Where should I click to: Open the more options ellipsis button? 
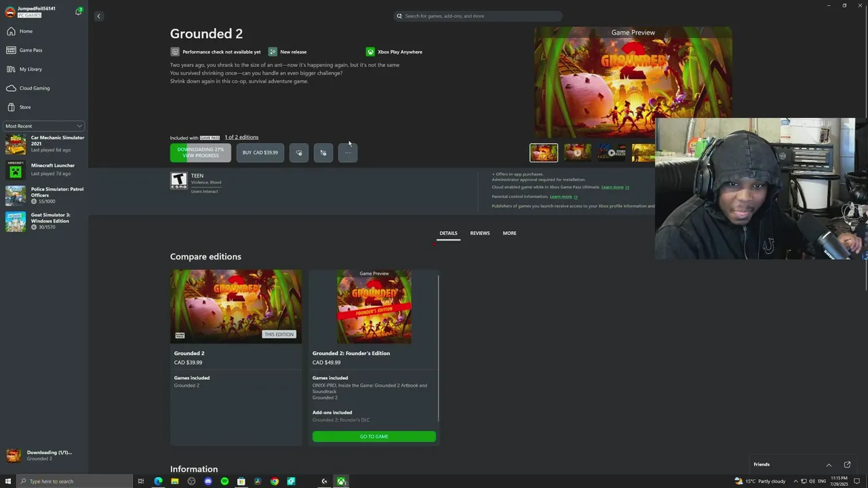[348, 152]
